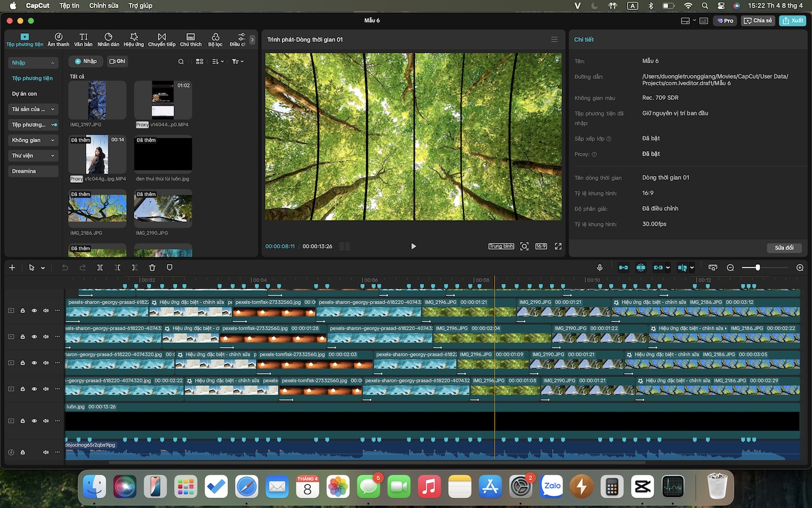Lock the bottom audio track
The width and height of the screenshot is (812, 508).
23,452
